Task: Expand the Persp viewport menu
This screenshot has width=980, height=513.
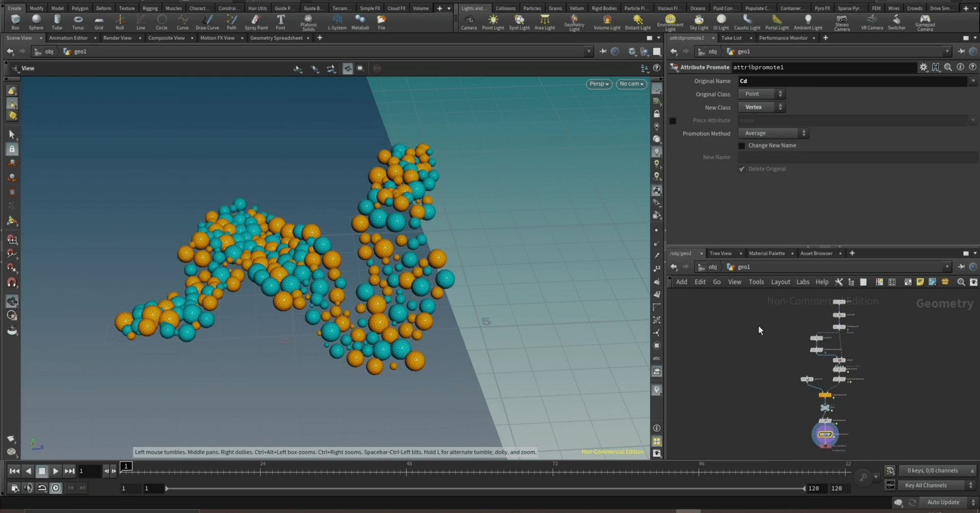Action: [599, 84]
